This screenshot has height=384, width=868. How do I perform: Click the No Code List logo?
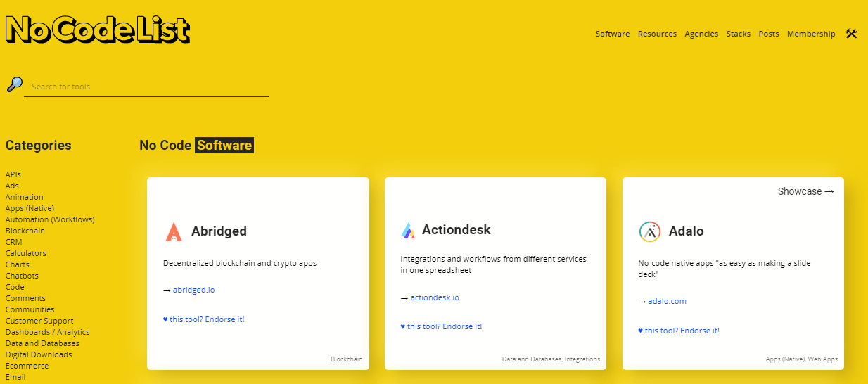point(98,30)
